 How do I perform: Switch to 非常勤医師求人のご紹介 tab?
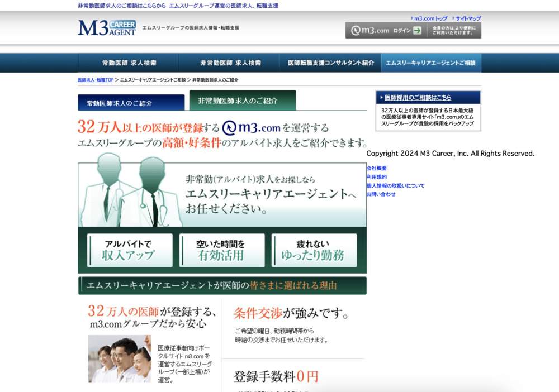(243, 101)
